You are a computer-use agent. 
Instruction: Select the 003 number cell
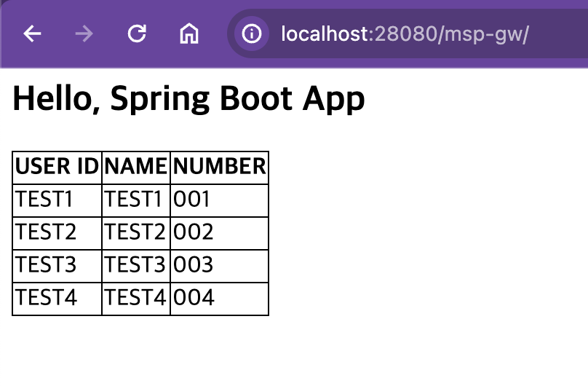point(219,266)
